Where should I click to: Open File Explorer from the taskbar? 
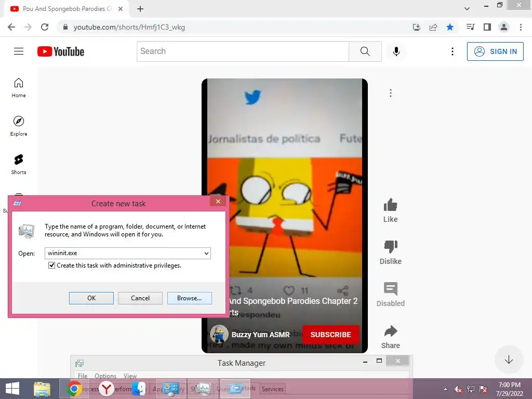[42, 389]
